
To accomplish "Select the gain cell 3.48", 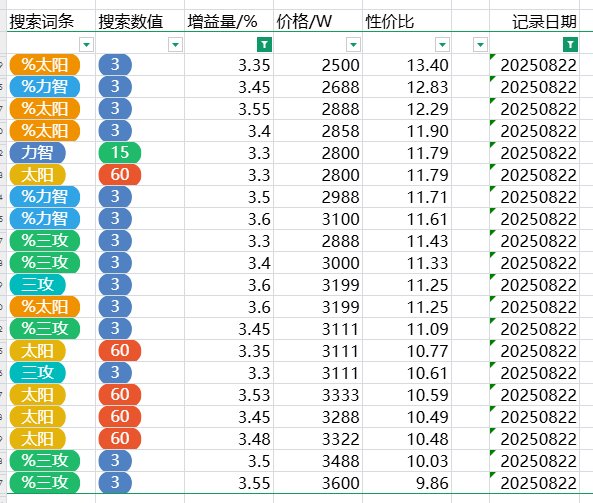I will (229, 439).
